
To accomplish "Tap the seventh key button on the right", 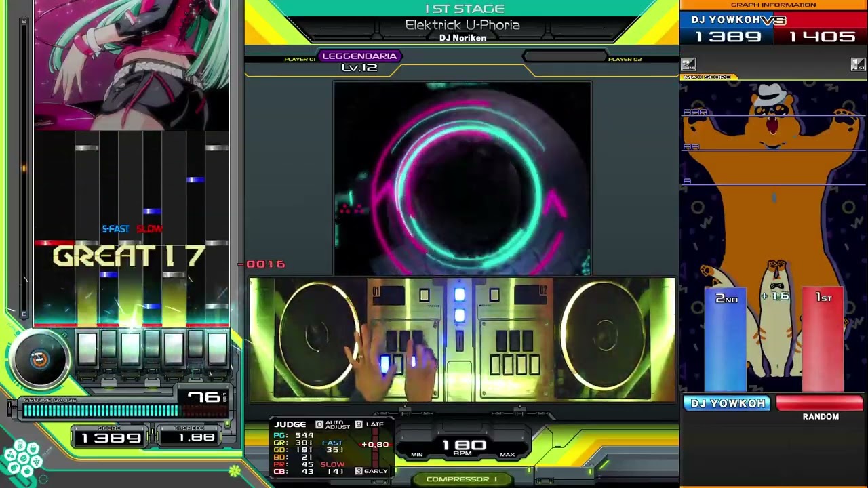I will pyautogui.click(x=217, y=349).
